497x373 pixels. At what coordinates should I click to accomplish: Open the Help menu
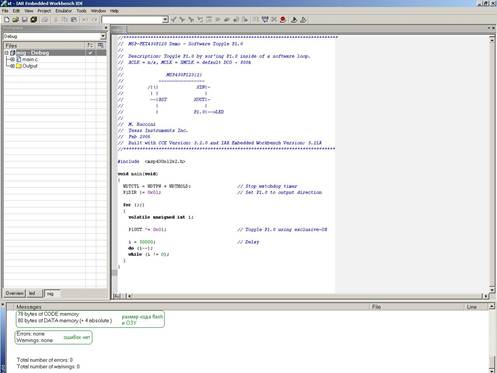[x=114, y=11]
